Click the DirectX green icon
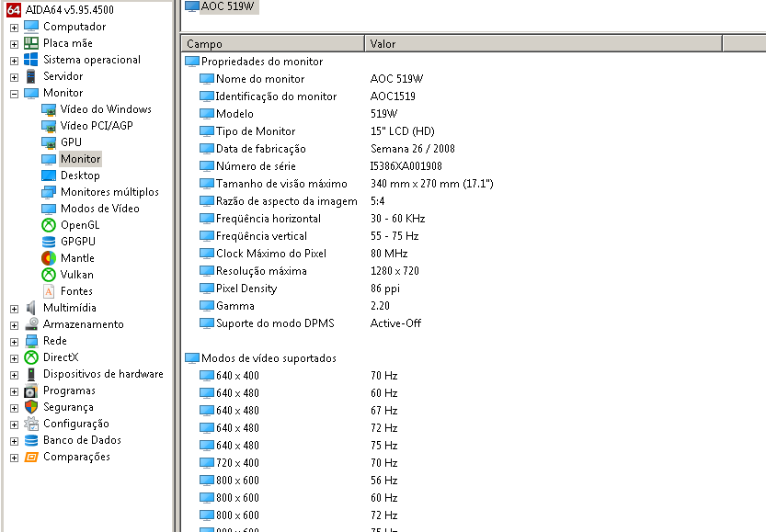 31,357
